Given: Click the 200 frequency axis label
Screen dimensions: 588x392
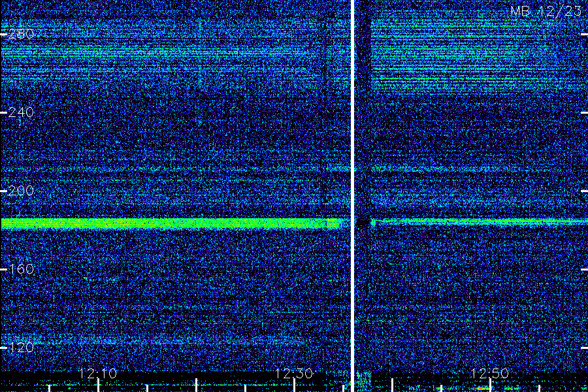Looking at the screenshot, I should pyautogui.click(x=21, y=191).
